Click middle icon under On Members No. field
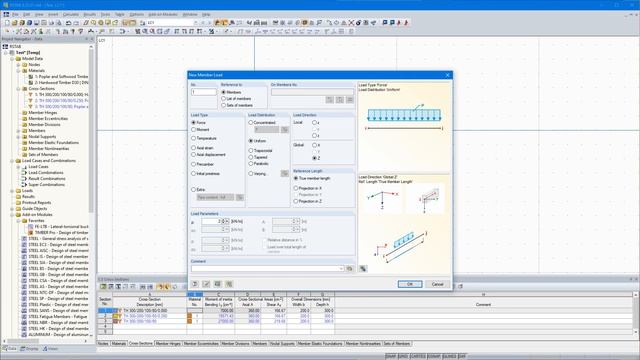The image size is (640, 360). point(340,100)
